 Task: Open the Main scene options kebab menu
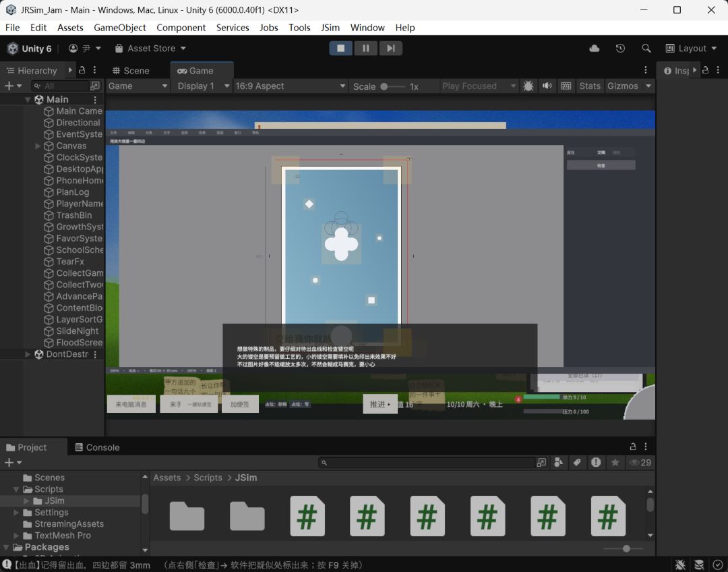95,99
